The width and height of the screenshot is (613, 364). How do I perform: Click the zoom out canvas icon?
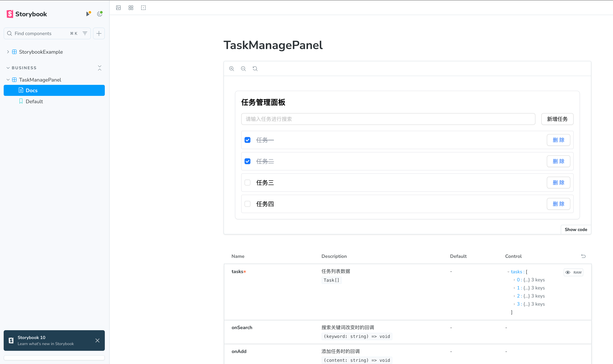point(243,69)
